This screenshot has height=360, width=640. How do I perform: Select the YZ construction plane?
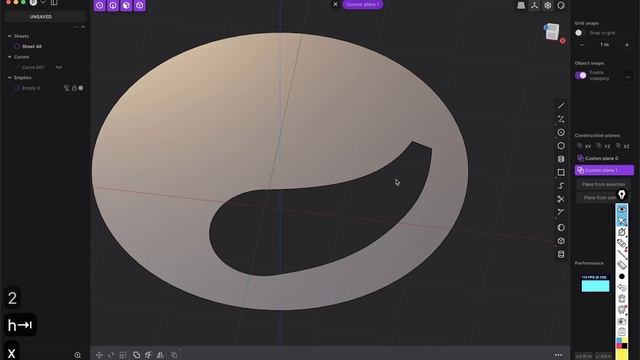pos(603,146)
